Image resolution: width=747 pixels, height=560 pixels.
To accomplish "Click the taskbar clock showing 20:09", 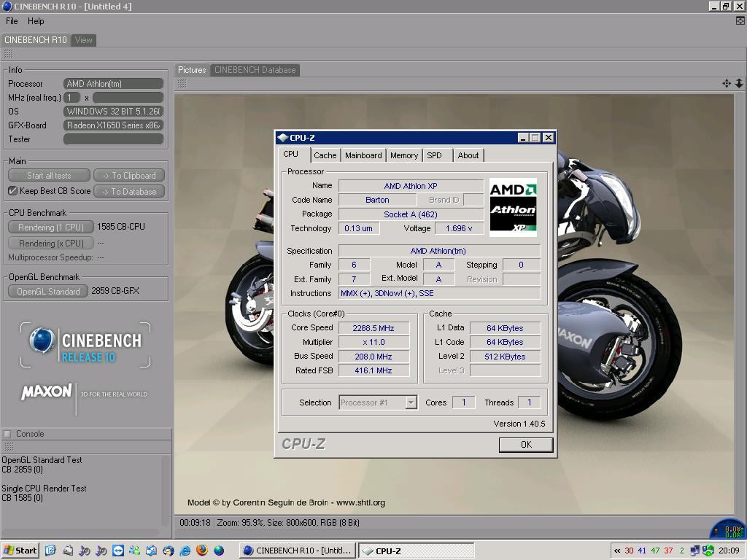I will (729, 551).
